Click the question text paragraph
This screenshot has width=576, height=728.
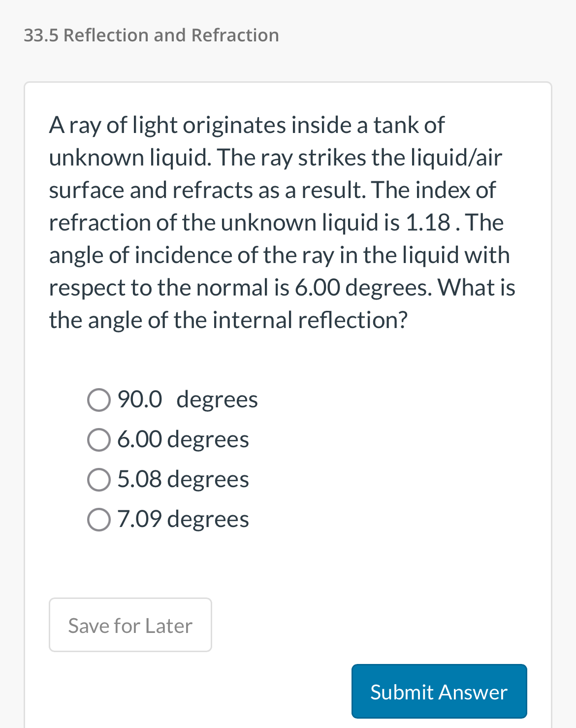click(x=281, y=222)
